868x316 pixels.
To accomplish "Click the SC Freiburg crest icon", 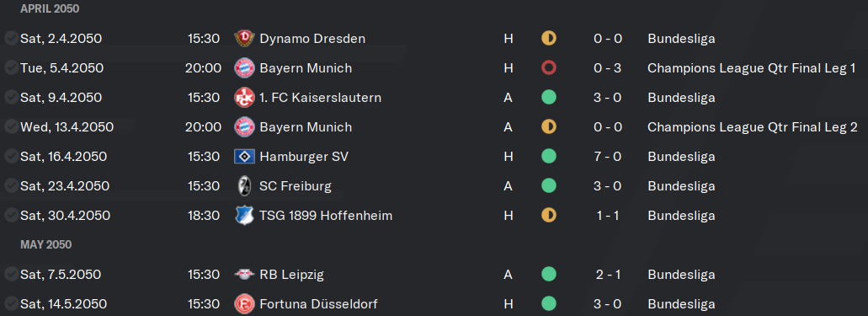I will pyautogui.click(x=244, y=185).
